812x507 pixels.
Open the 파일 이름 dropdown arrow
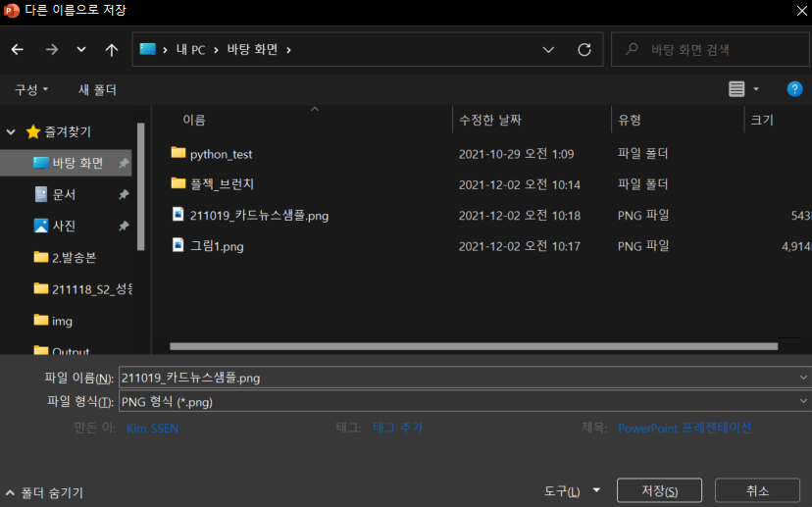[803, 378]
